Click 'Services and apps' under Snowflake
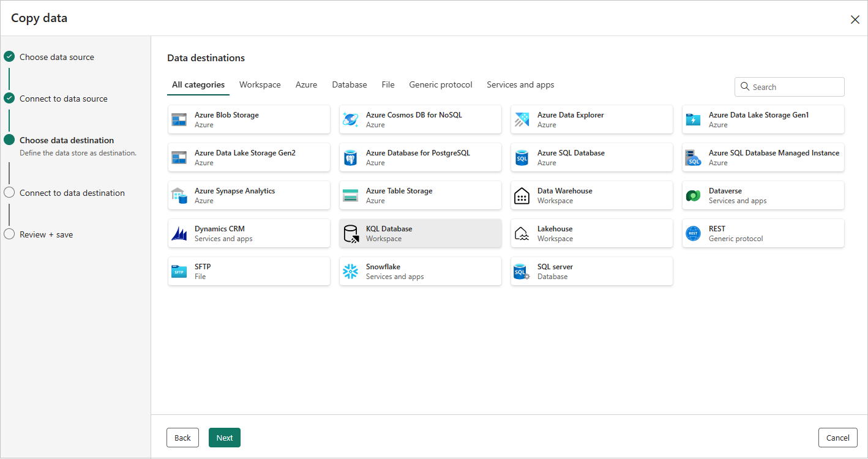The image size is (868, 459). click(x=395, y=277)
